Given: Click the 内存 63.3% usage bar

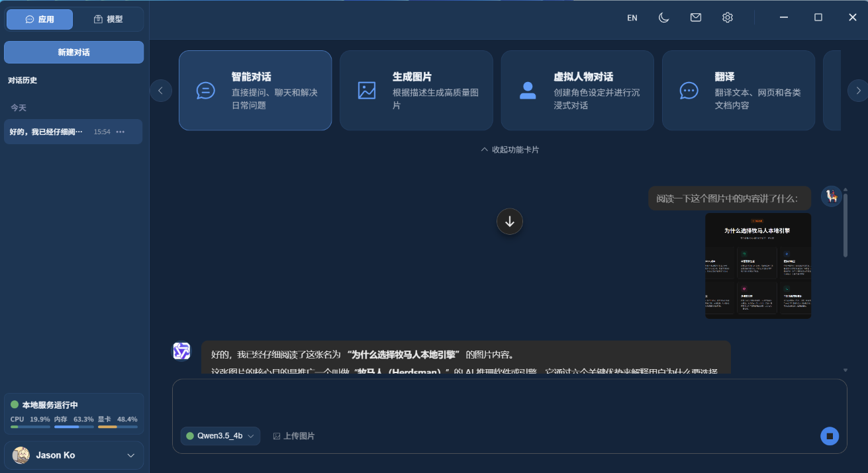Looking at the screenshot, I should pyautogui.click(x=74, y=427).
